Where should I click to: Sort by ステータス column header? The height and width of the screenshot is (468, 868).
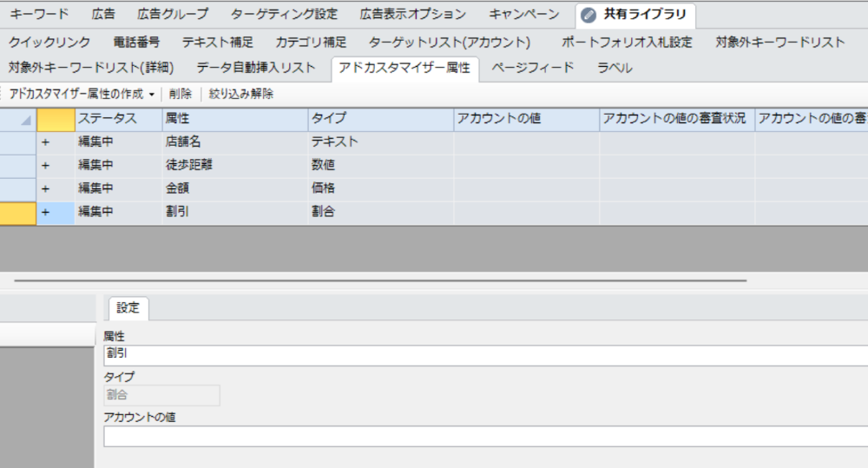click(108, 119)
